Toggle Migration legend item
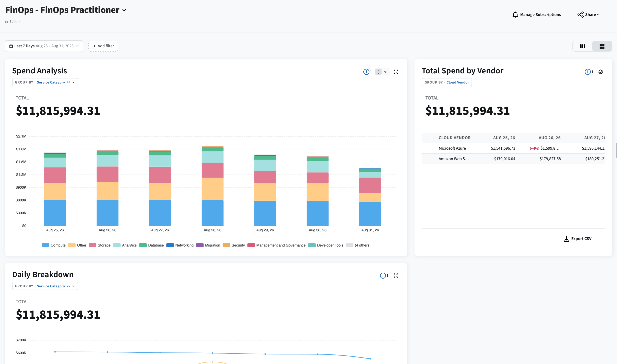This screenshot has height=364, width=617. tap(208, 245)
